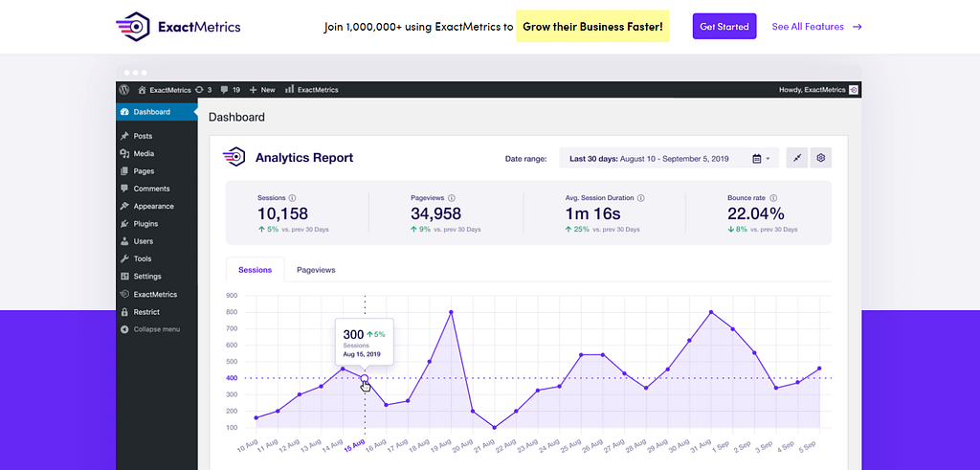Click the + New admin bar item
The height and width of the screenshot is (470, 980).
262,89
